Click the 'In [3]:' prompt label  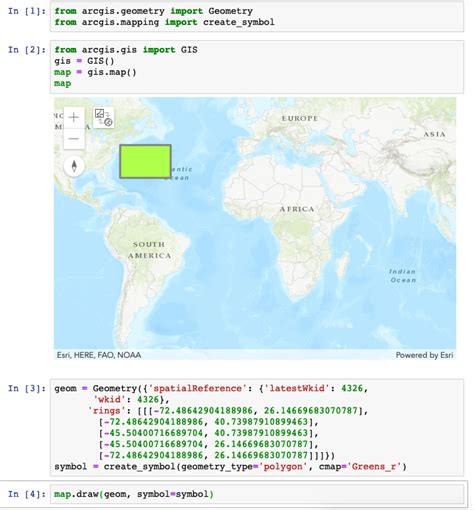pos(27,388)
